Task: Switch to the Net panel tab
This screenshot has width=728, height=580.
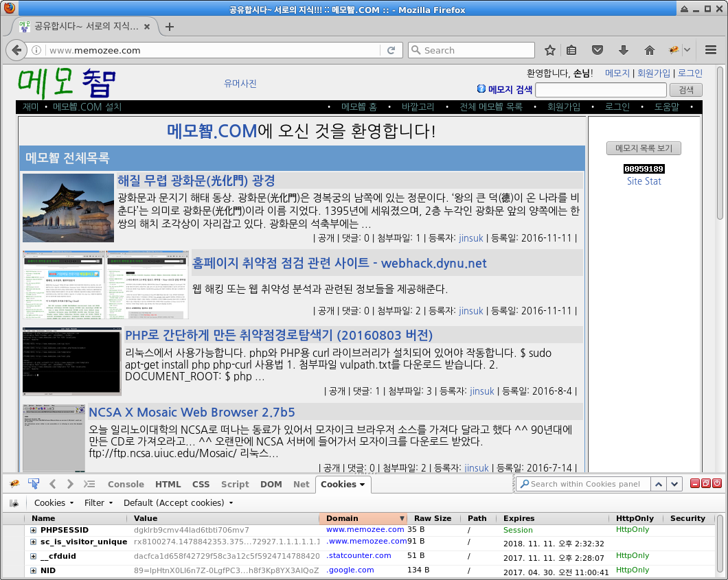Action: 302,484
